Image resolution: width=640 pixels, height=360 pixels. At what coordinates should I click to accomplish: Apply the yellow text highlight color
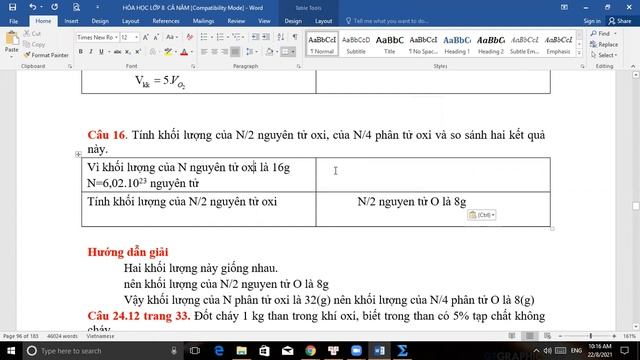coord(167,52)
